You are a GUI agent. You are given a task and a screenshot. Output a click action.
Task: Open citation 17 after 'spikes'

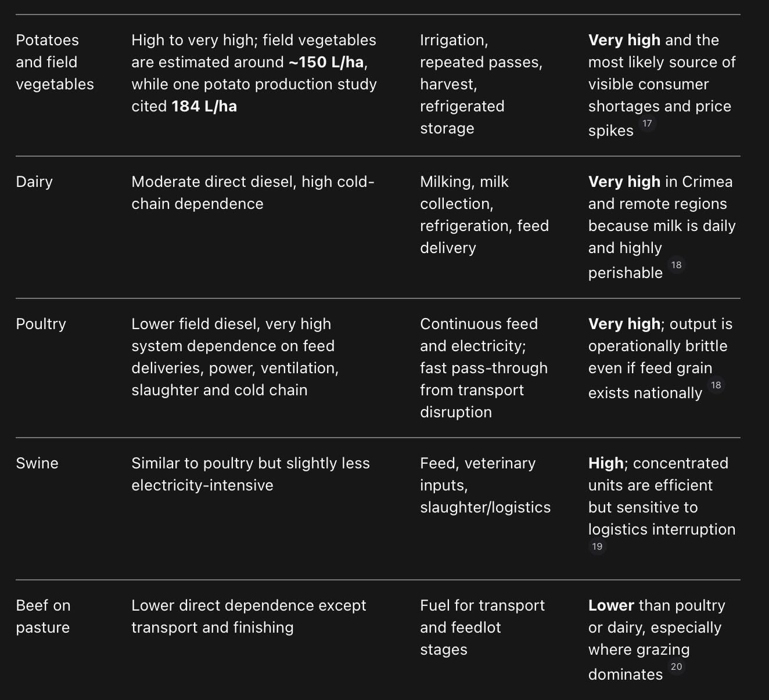647,124
